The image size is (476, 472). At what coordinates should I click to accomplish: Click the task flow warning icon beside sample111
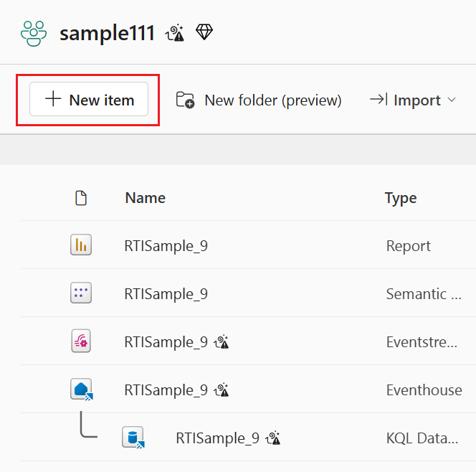pos(174,32)
